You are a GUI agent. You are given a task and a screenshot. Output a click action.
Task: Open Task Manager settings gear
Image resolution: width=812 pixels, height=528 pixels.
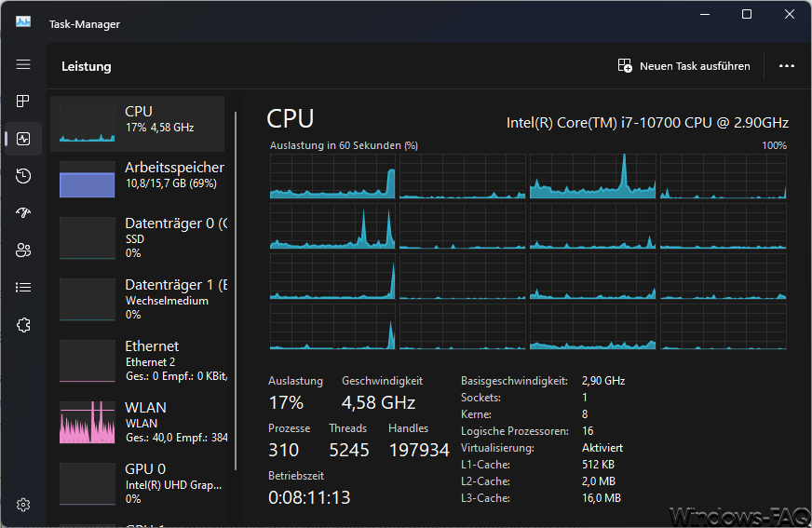23,505
